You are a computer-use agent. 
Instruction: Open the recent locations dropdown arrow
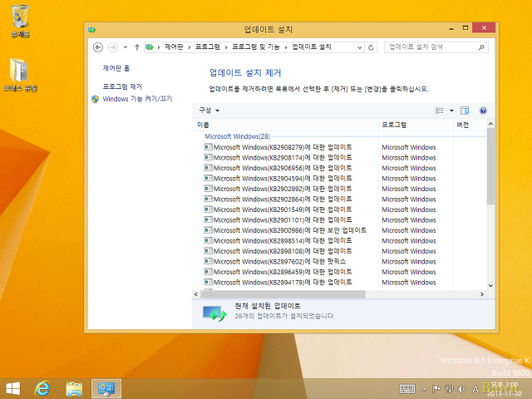tap(126, 47)
